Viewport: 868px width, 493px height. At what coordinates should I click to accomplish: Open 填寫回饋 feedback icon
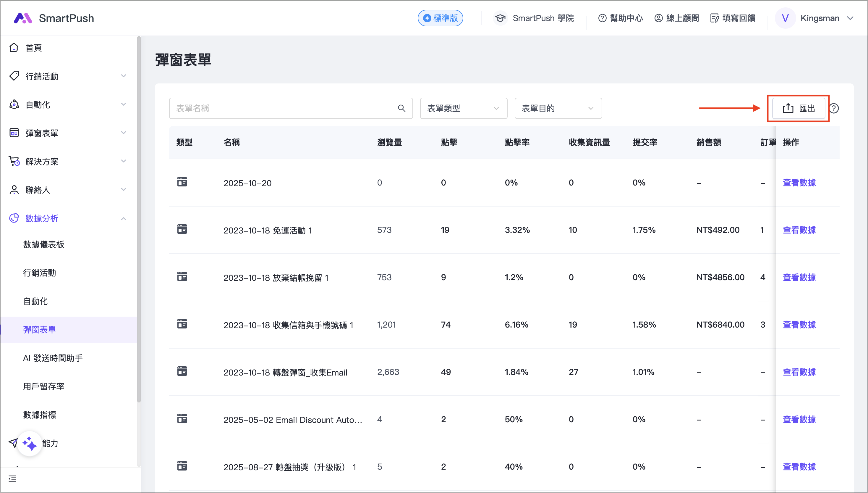[715, 18]
